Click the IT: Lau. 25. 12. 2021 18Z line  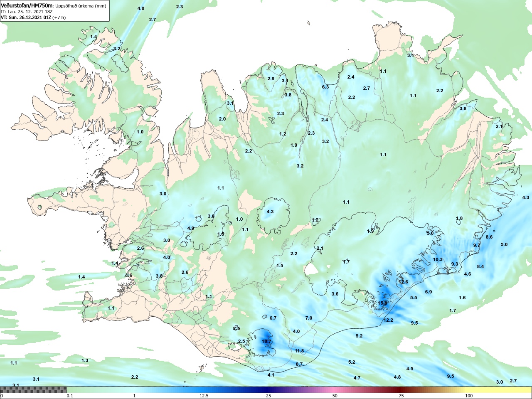(x=27, y=12)
